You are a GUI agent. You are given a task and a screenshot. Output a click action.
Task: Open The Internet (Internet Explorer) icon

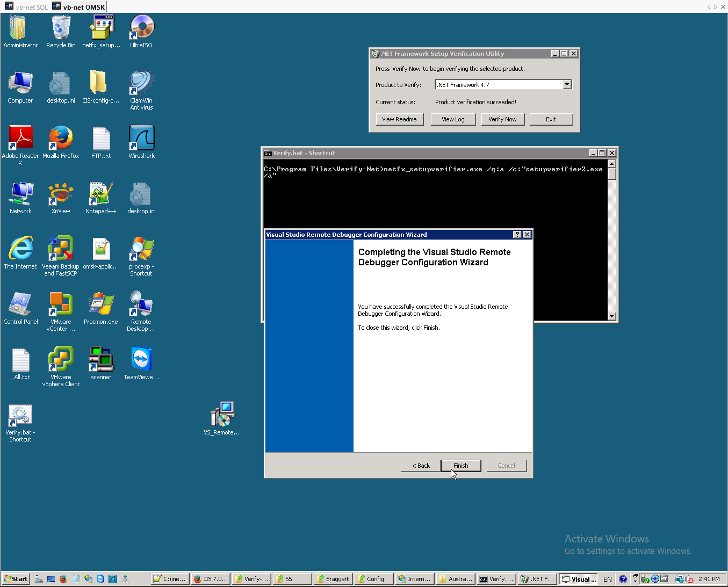(x=20, y=253)
